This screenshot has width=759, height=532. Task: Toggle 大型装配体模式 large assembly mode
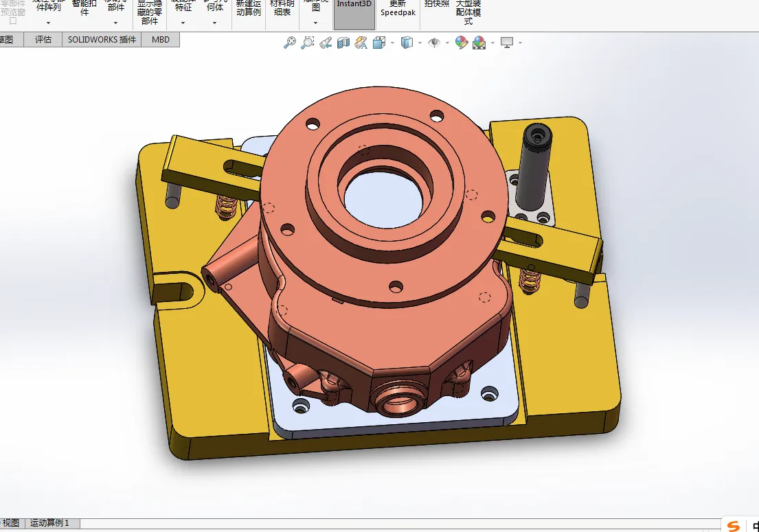[x=468, y=14]
